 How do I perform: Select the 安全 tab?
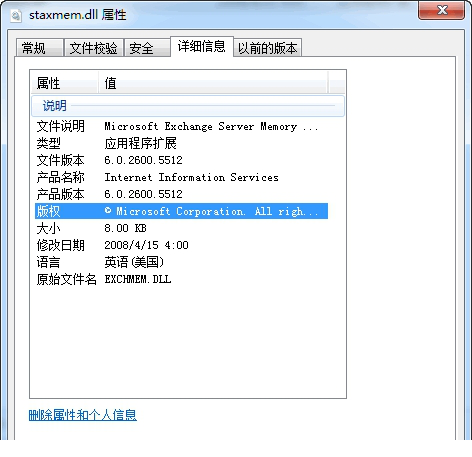tap(147, 48)
